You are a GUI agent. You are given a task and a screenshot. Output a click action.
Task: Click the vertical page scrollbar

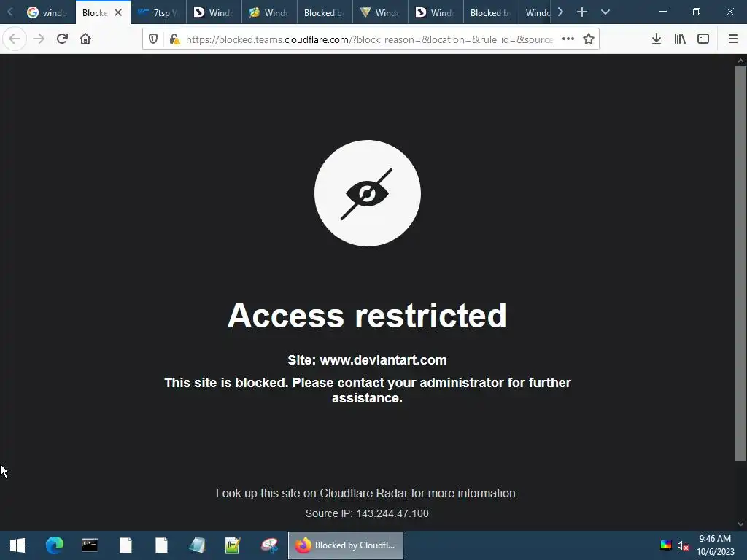point(740,263)
